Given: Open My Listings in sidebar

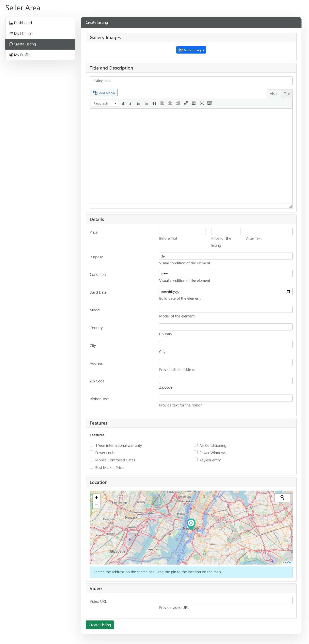Looking at the screenshot, I should click(x=40, y=34).
